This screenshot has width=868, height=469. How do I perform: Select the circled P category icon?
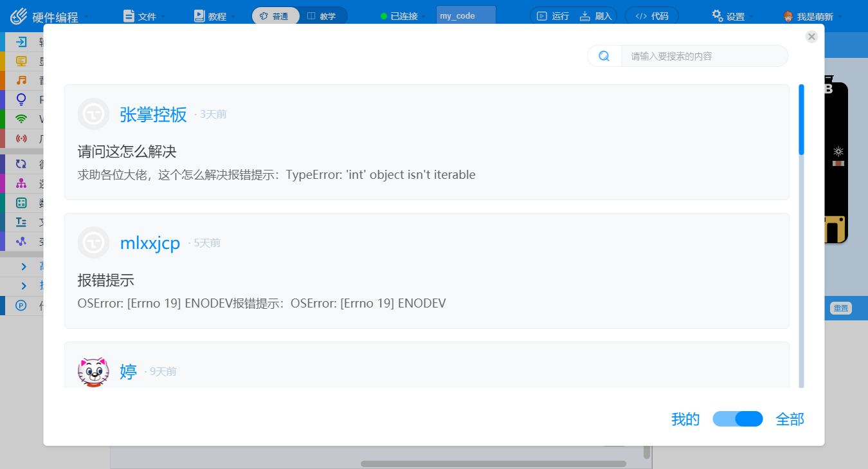21,306
